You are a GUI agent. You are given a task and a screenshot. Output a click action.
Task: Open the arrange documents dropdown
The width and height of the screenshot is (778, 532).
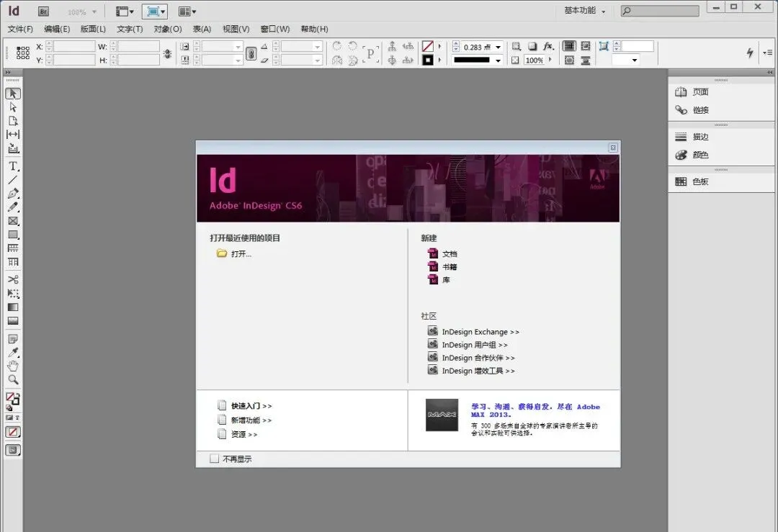(x=187, y=12)
